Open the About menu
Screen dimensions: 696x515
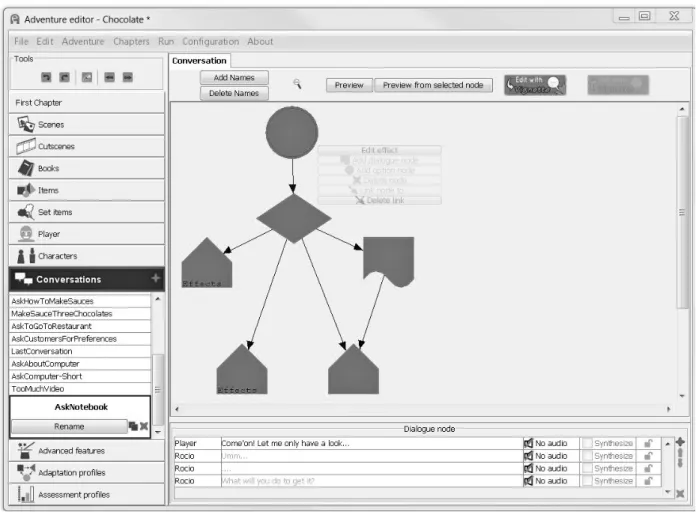[x=260, y=41]
